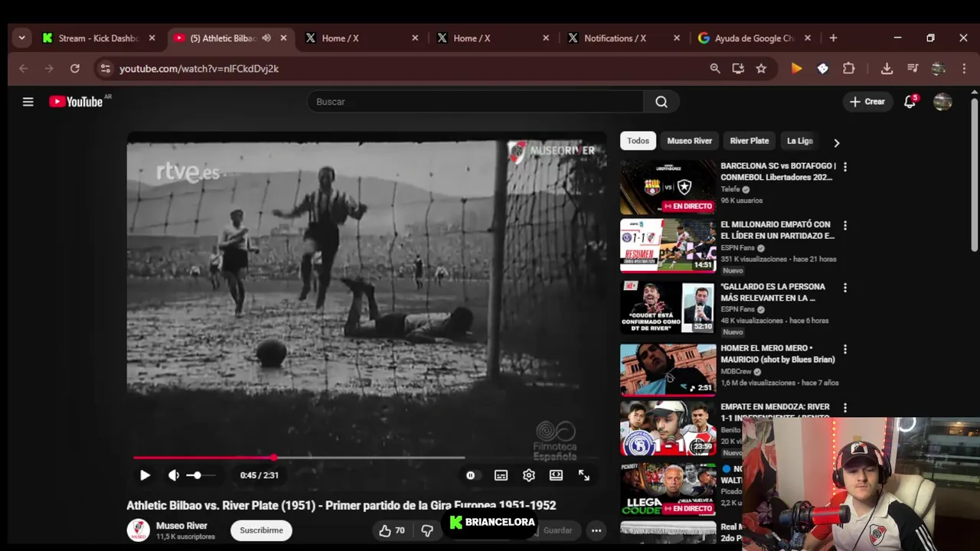This screenshot has width=980, height=551.
Task: Enter full screen mode
Action: (x=584, y=475)
